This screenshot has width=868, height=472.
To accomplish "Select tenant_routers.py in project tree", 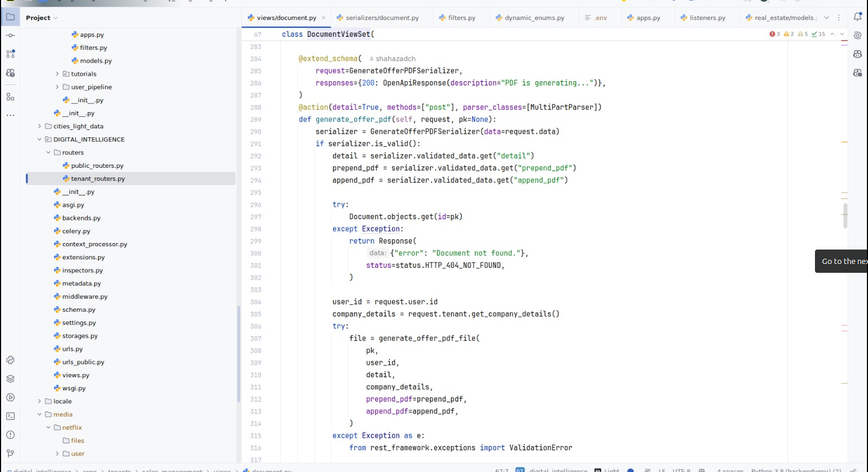I will [x=98, y=179].
